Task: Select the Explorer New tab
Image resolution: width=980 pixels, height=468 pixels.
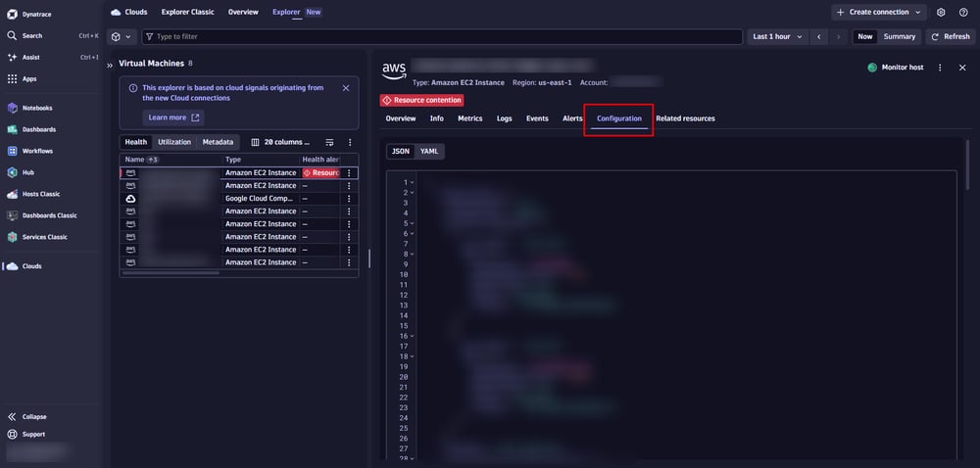Action: coord(297,12)
